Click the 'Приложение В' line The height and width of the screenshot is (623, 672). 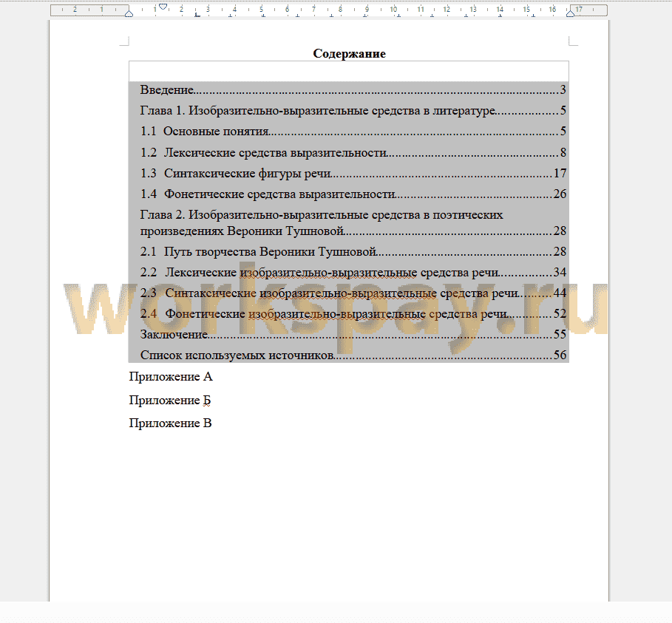coord(170,423)
